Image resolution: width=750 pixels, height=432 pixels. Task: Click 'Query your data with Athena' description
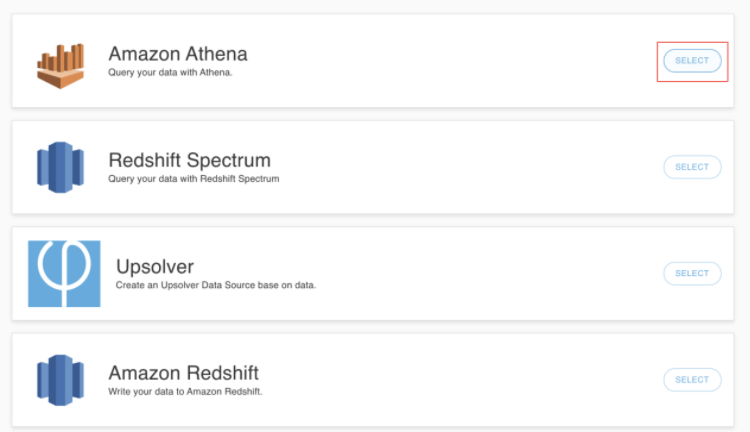tap(170, 73)
